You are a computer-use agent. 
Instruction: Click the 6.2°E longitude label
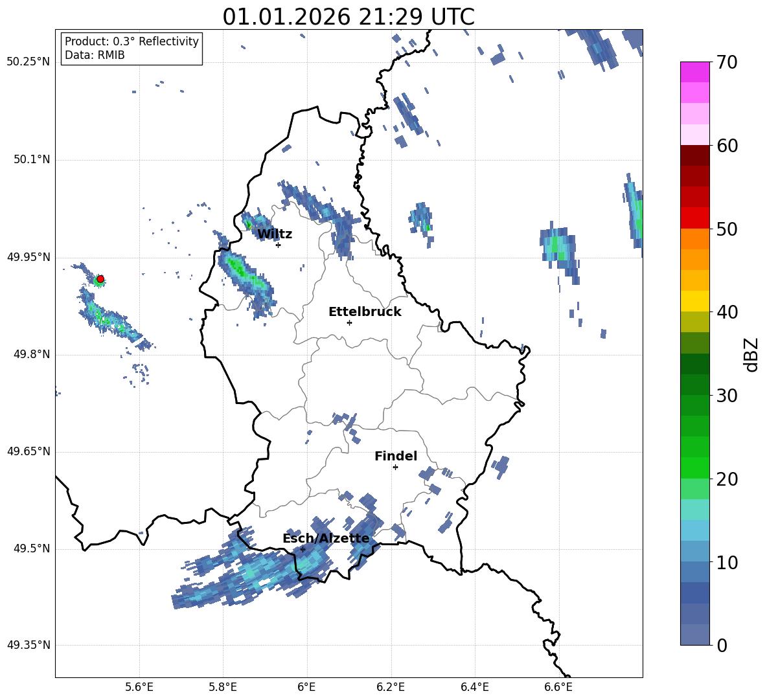coord(391,687)
